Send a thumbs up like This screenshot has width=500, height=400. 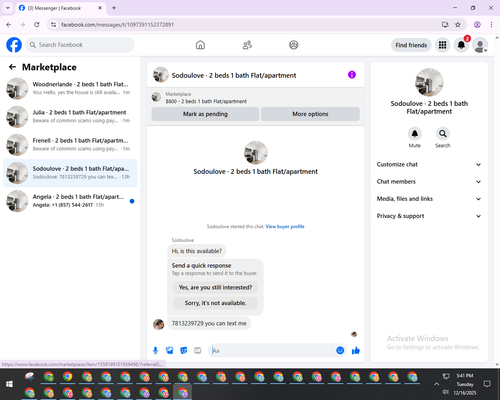(356, 350)
